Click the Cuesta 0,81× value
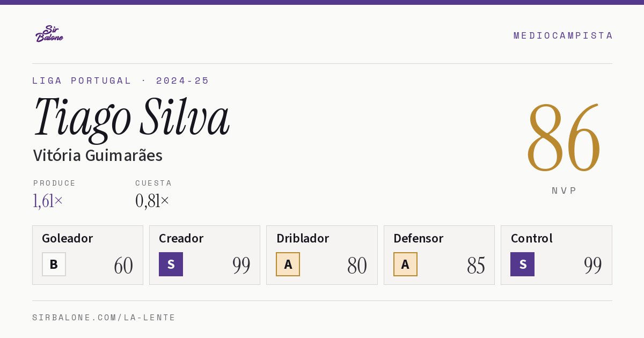This screenshot has height=338, width=644. coord(152,201)
